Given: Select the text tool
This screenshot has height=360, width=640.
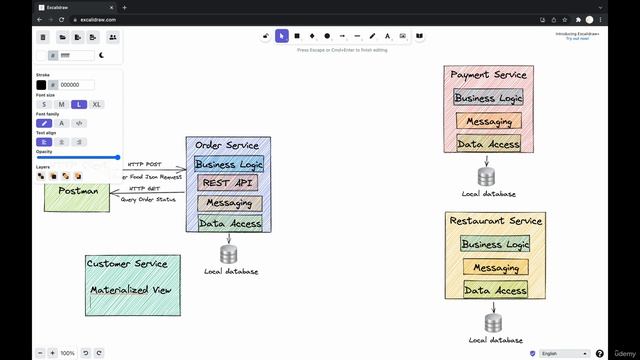Looking at the screenshot, I should click(x=387, y=36).
